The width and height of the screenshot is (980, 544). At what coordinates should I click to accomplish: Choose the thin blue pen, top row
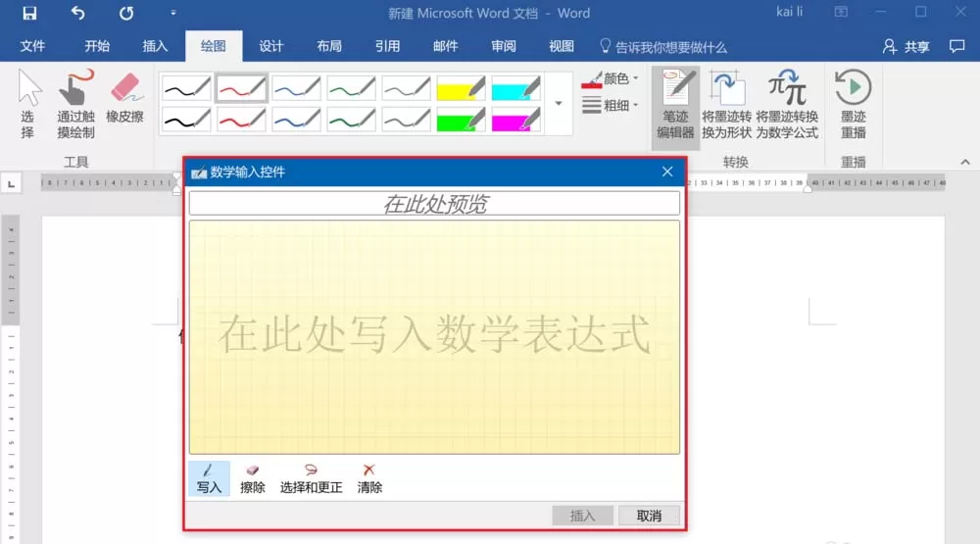[x=296, y=89]
